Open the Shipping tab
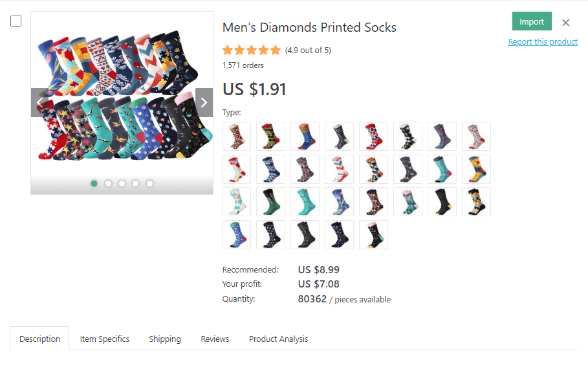Screen dimensions: 588x371 (x=165, y=339)
